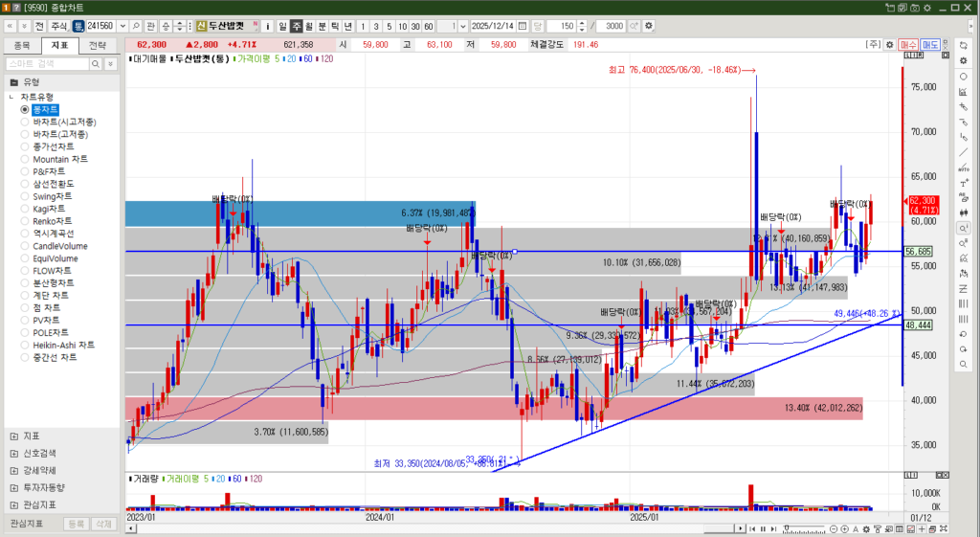Click the blue 매도 sell button
Image resolution: width=980 pixels, height=537 pixels.
tap(930, 45)
